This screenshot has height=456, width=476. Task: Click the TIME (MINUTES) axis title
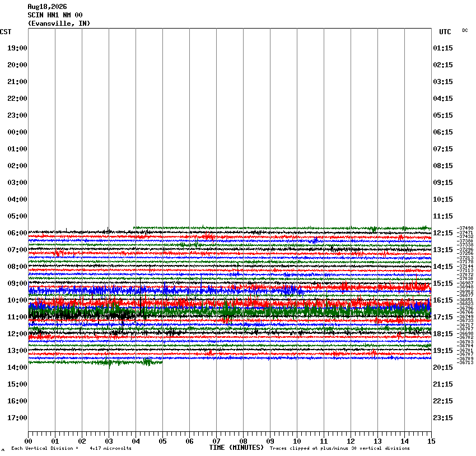(x=236, y=448)
